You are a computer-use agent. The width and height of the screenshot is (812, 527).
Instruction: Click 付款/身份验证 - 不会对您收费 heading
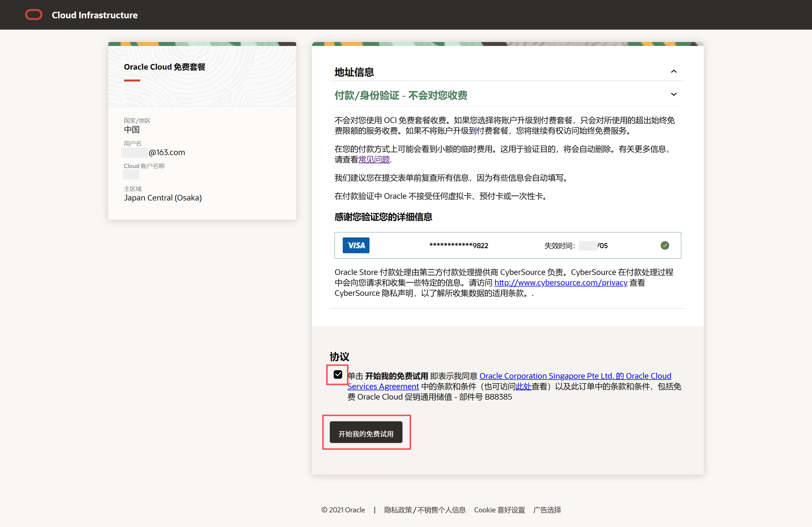click(401, 95)
